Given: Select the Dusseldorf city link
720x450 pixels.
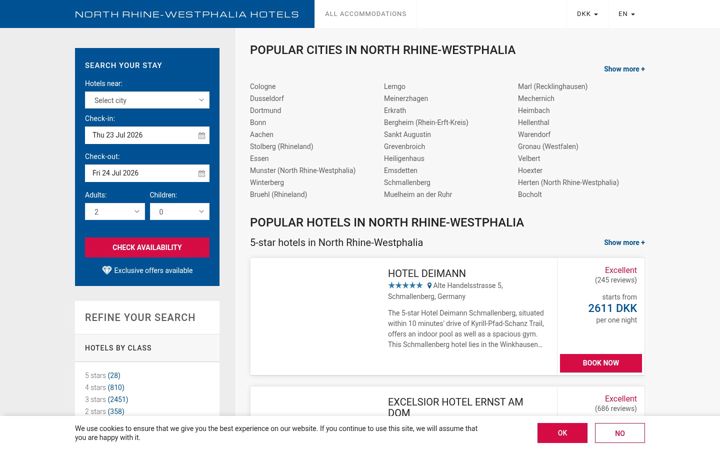Looking at the screenshot, I should [267, 98].
